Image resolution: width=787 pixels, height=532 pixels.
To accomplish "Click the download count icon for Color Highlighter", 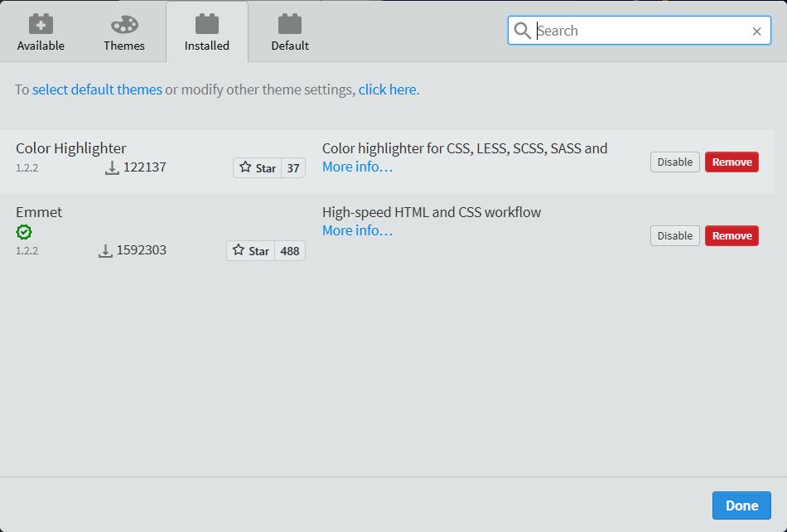I will coord(112,166).
